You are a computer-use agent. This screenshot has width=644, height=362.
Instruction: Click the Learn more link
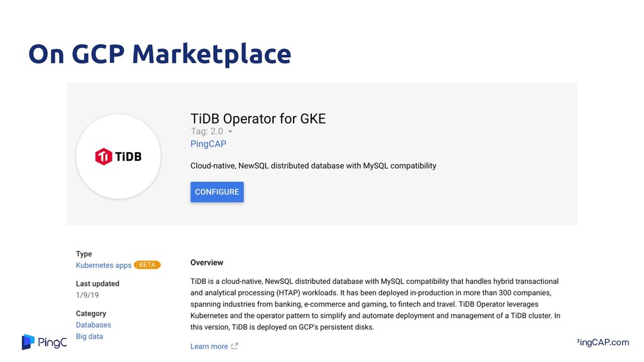[x=209, y=346]
